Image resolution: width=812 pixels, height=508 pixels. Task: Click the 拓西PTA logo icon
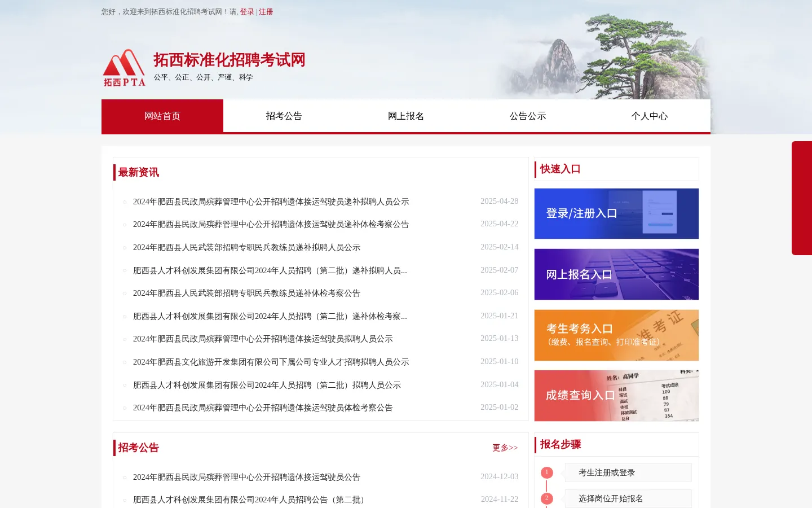[124, 68]
